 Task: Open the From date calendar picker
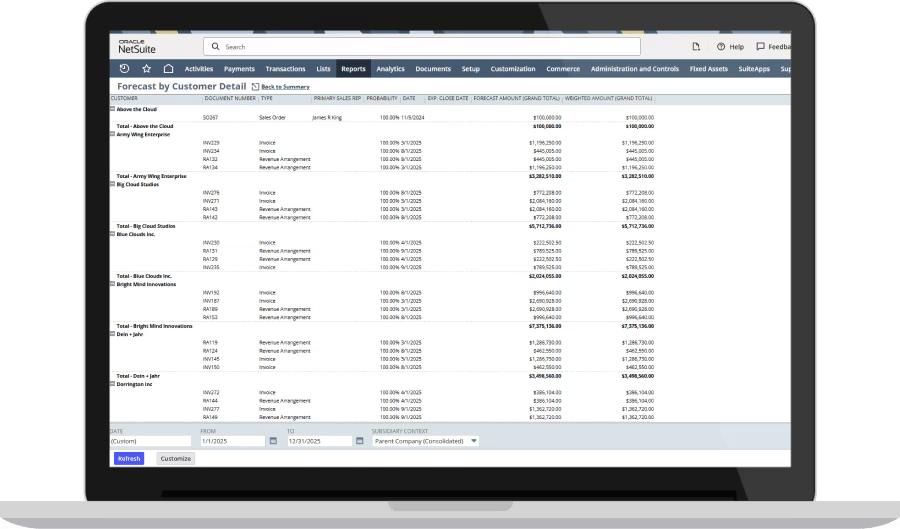273,441
